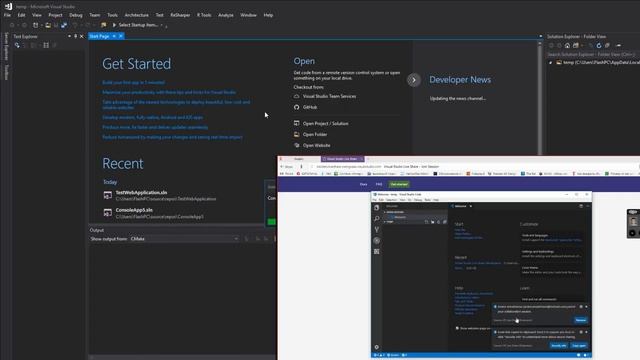Click the green Get started button in browser
640x360 pixels.
tap(399, 184)
